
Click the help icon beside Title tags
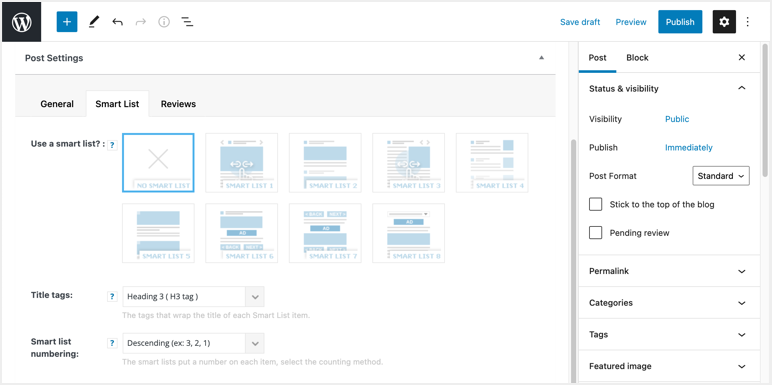[112, 296]
